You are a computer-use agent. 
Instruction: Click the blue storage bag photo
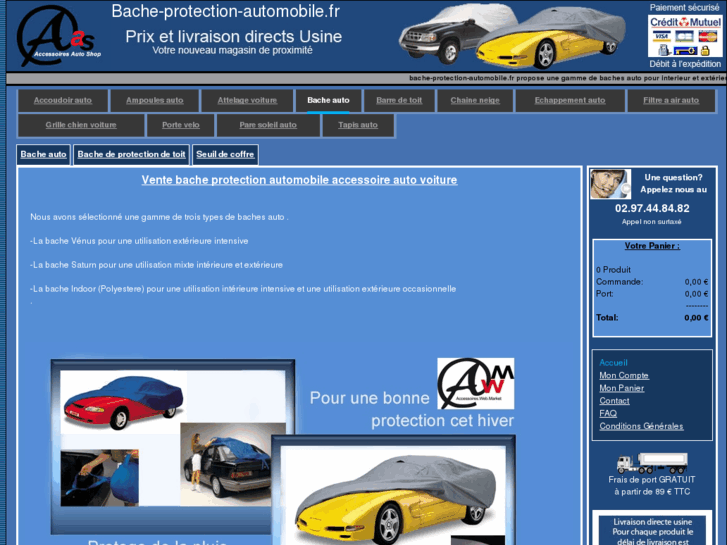(100, 477)
